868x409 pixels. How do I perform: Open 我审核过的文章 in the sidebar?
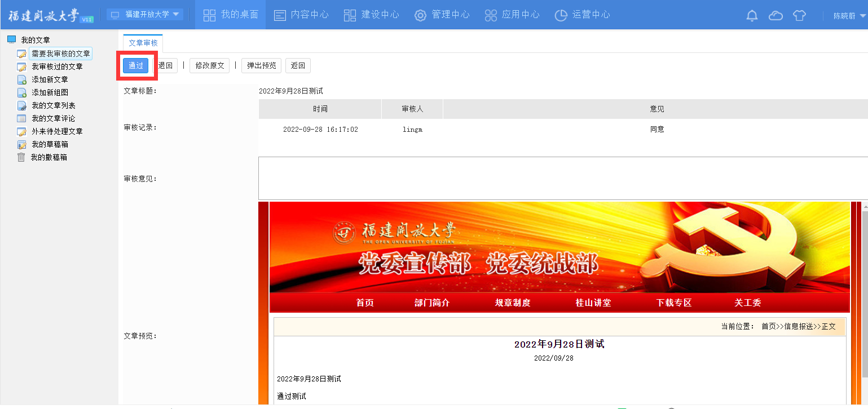[57, 66]
